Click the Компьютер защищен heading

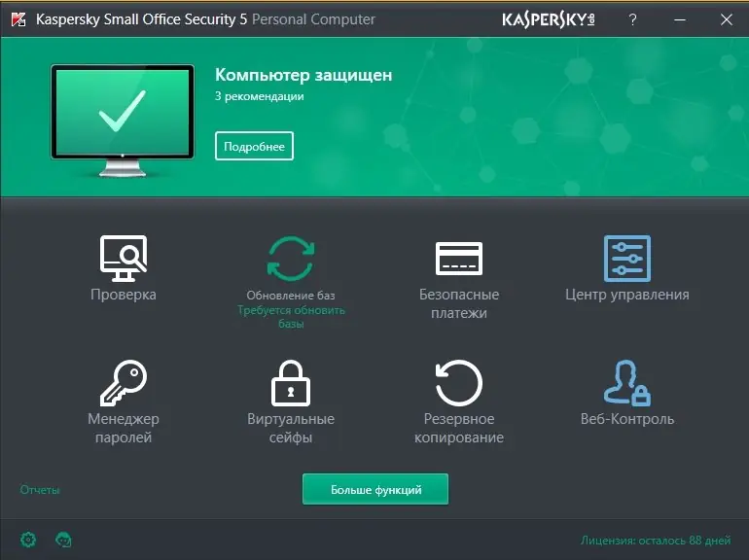[303, 75]
